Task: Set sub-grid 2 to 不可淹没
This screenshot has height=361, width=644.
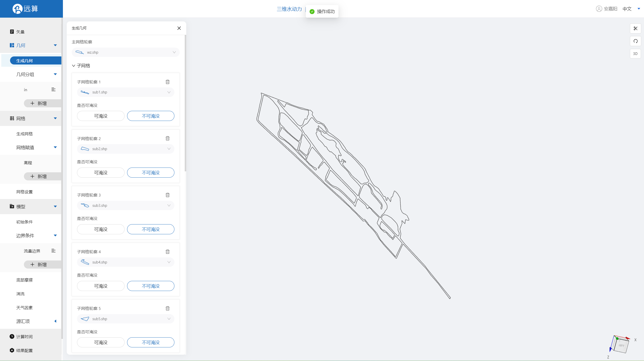Action: (150, 173)
